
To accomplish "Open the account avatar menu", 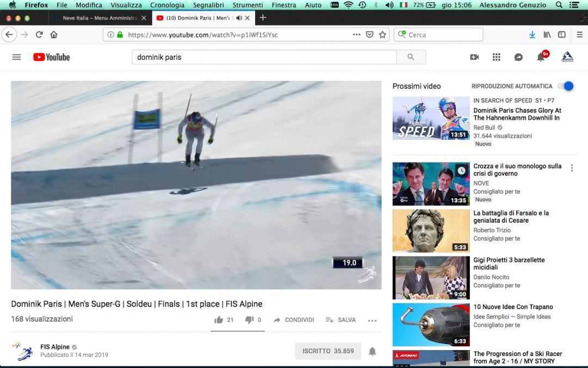I will (x=567, y=57).
